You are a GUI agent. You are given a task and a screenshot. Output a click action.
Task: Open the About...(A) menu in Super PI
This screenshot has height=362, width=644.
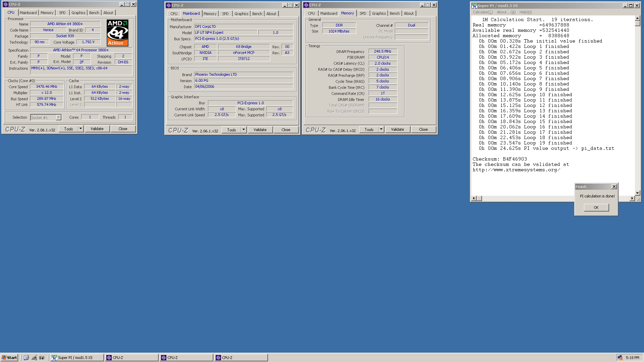[506, 12]
